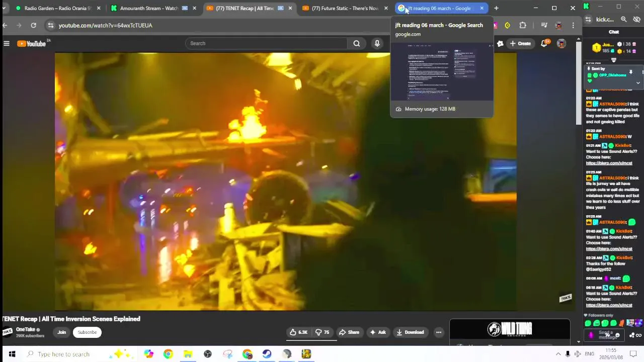Click the YouTube search magnifier button

pyautogui.click(x=357, y=43)
